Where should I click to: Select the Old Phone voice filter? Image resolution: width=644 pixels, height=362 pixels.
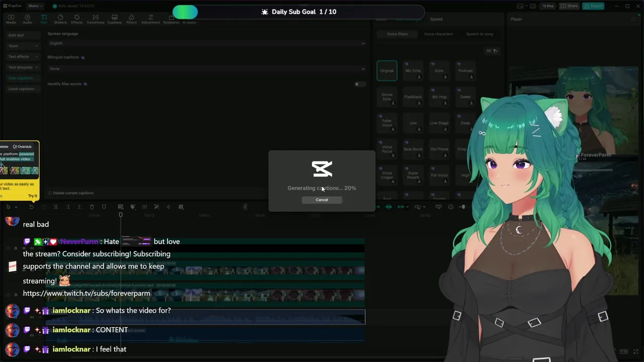click(439, 149)
